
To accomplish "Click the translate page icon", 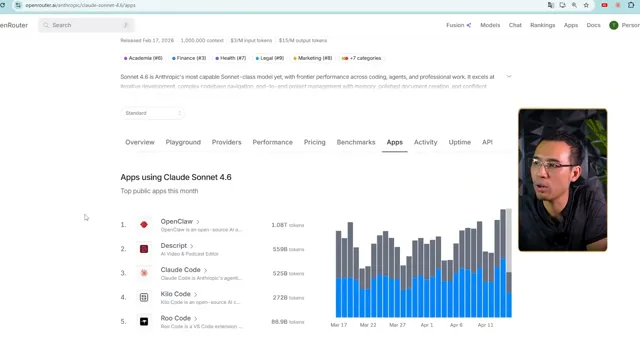I will tap(551, 5).
